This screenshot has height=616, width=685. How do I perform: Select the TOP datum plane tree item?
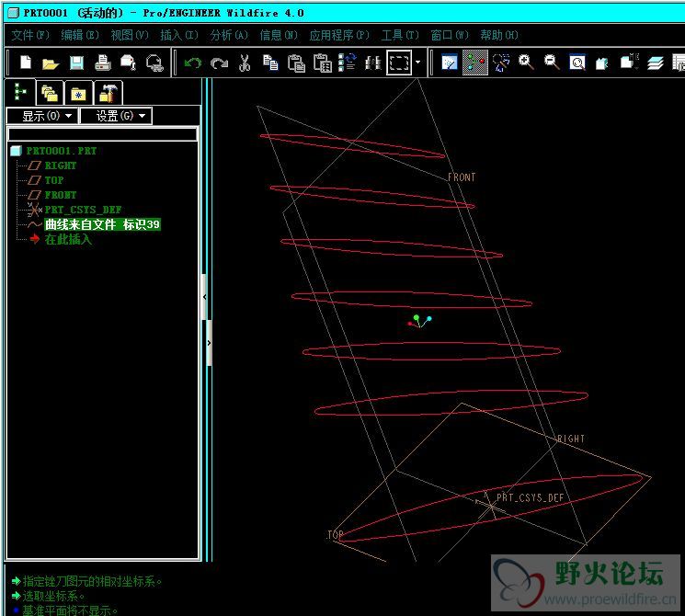(x=53, y=180)
